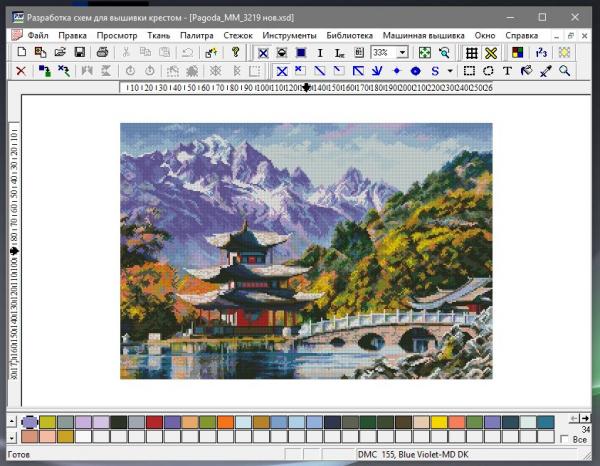Open the Машинная вышивка menu
The image size is (600, 466).
point(402,35)
